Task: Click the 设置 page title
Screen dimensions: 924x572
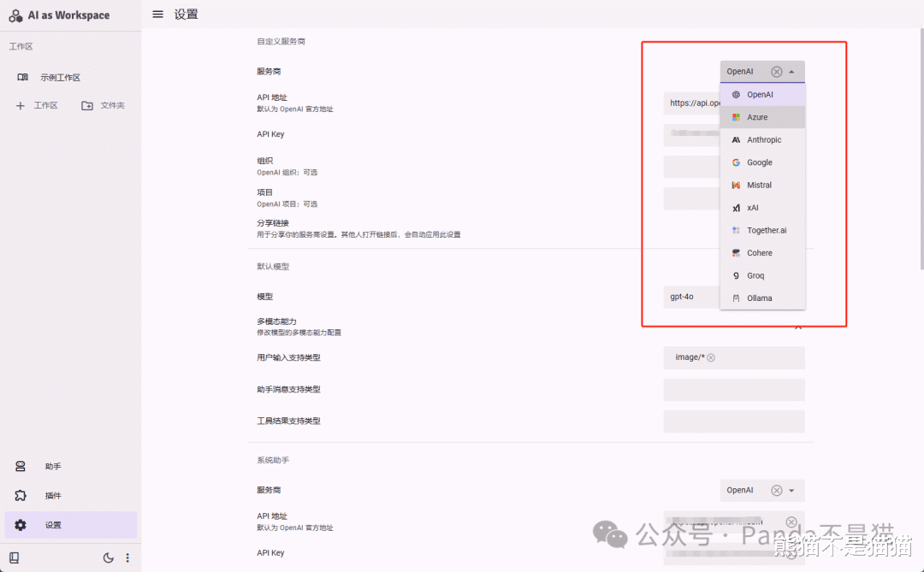Action: click(x=187, y=15)
